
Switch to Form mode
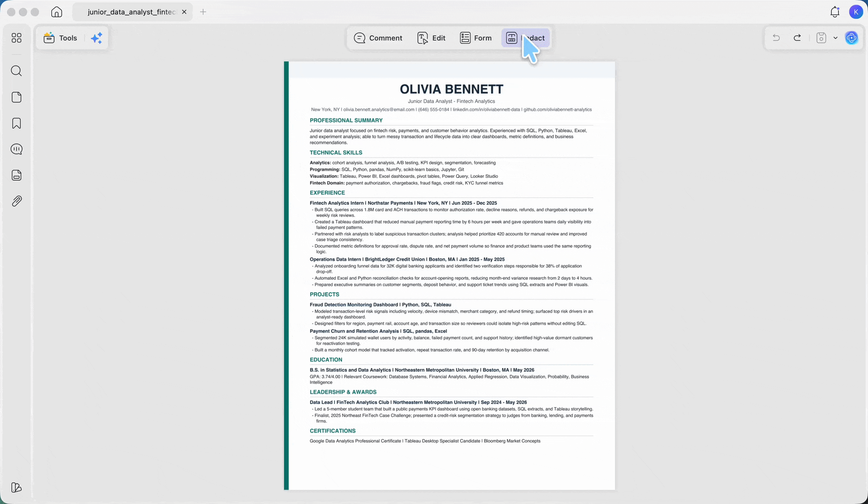tap(476, 38)
